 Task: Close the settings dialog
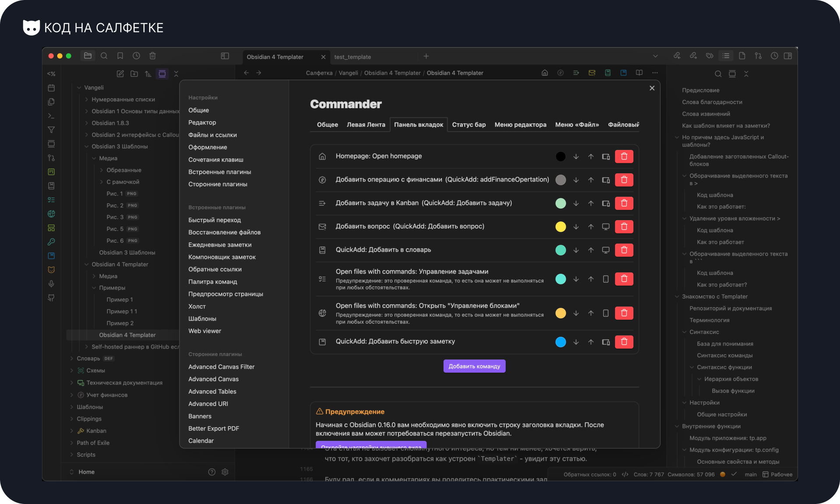pos(652,88)
